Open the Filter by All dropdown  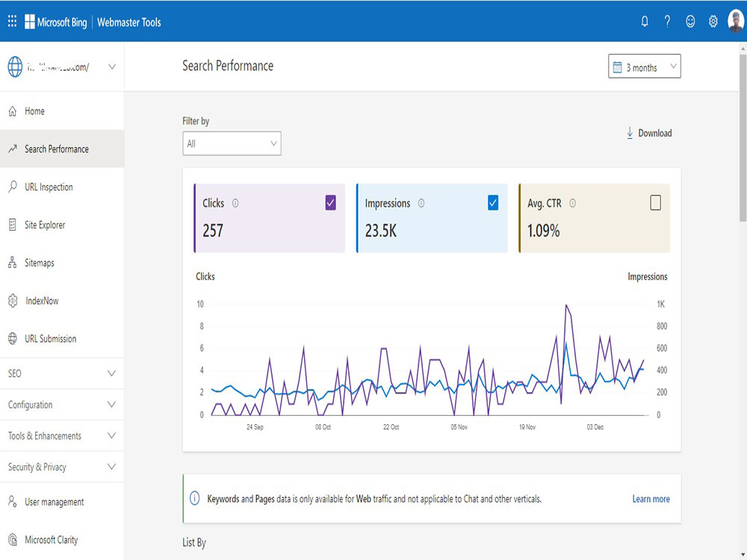(x=232, y=143)
